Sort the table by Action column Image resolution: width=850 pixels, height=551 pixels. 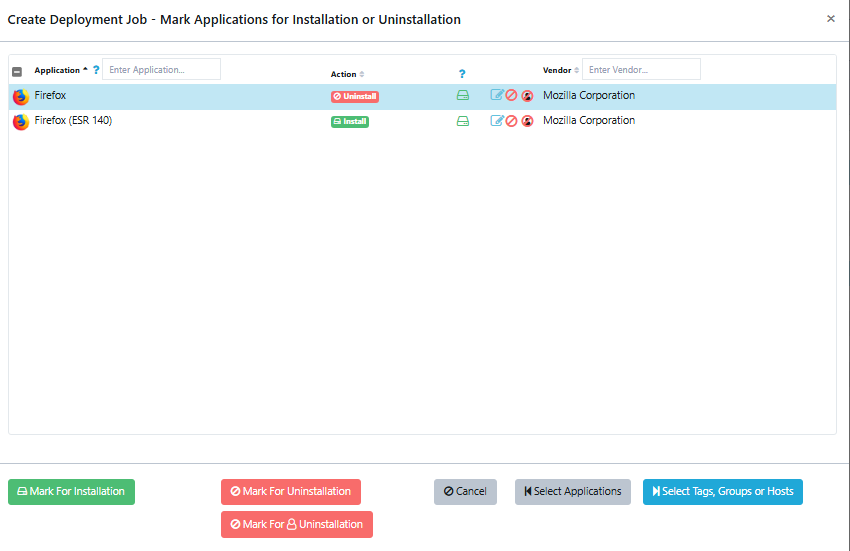point(344,74)
